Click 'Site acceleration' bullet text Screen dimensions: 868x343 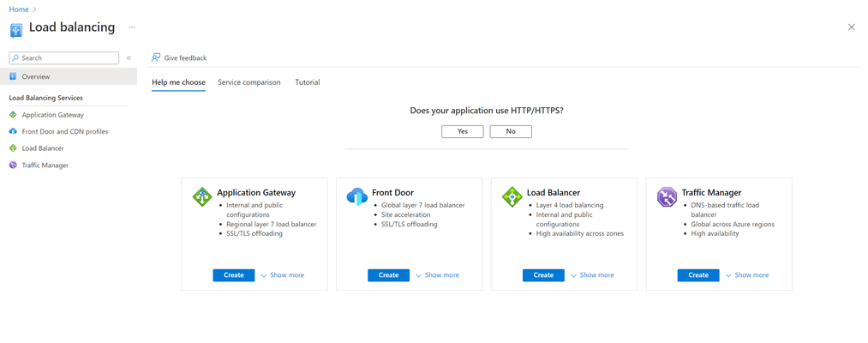pos(406,214)
